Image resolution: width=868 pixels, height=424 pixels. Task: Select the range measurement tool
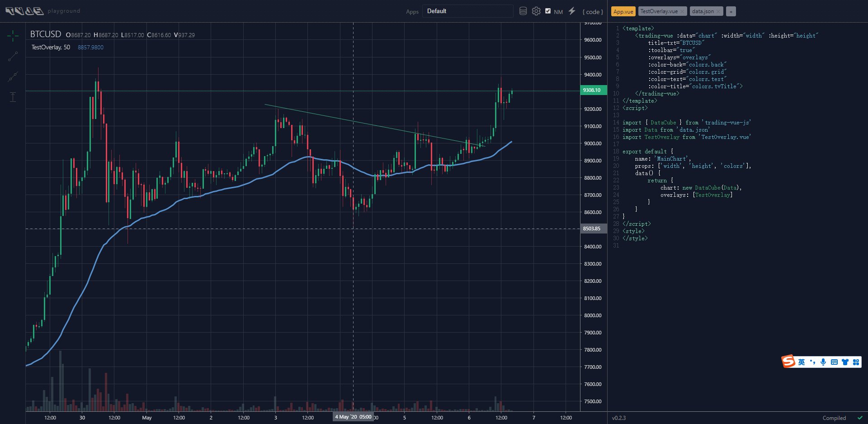click(13, 96)
